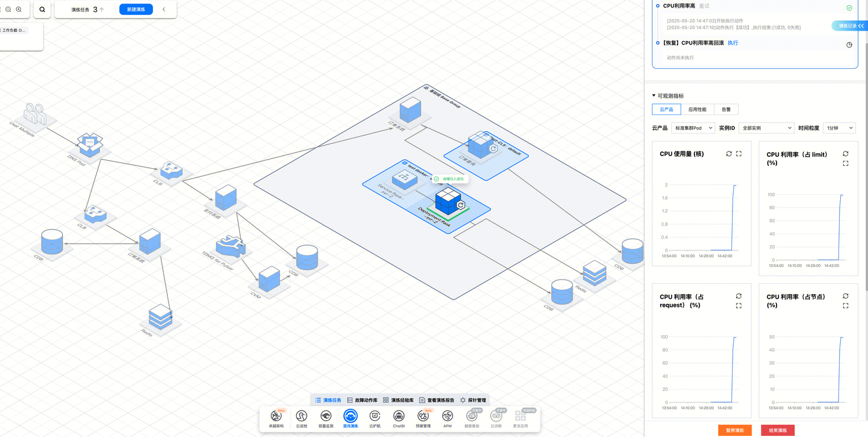Open the 时间粒度 dropdown

click(x=839, y=128)
